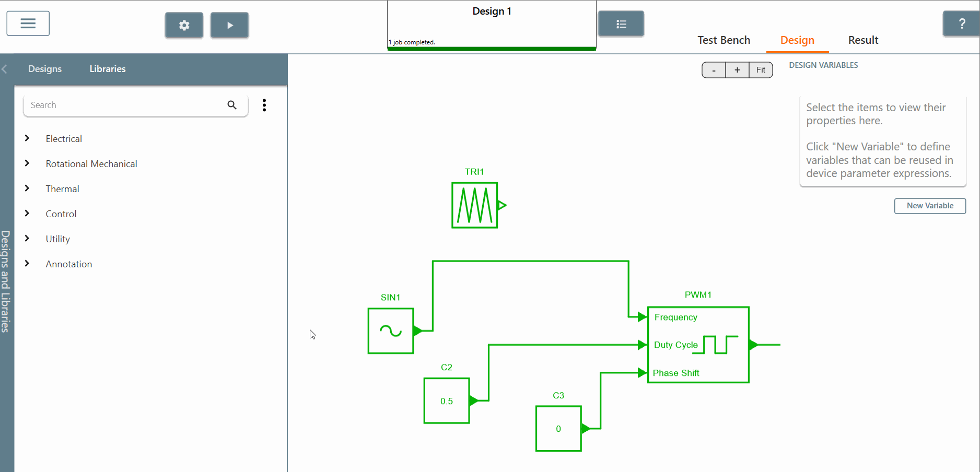Expand the Electrical library category

[27, 138]
